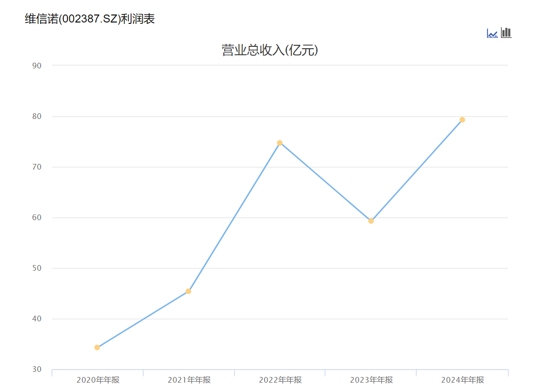Click the 2023年年报 axis label
Image resolution: width=537 pixels, height=392 pixels.
pos(371,380)
